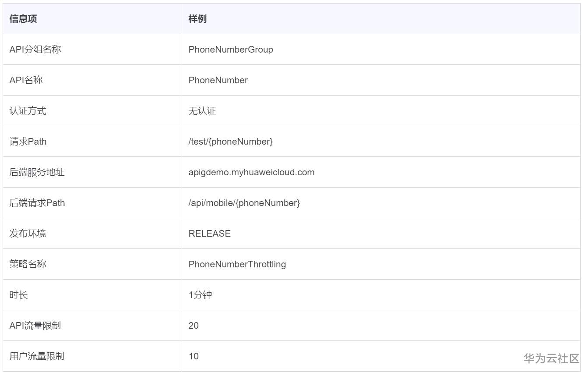The image size is (588, 376).
Task: Click the 华为云社区 watermark text
Action: point(551,358)
